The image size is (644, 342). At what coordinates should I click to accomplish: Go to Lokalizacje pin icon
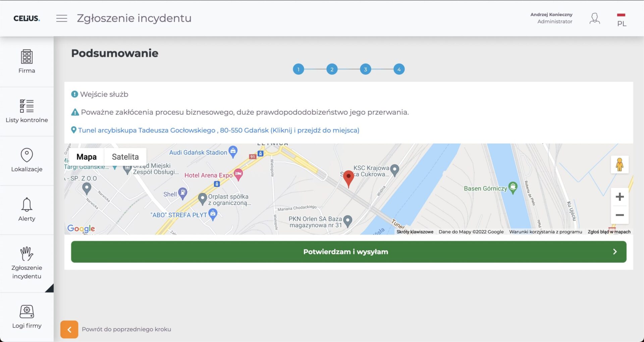coord(26,155)
